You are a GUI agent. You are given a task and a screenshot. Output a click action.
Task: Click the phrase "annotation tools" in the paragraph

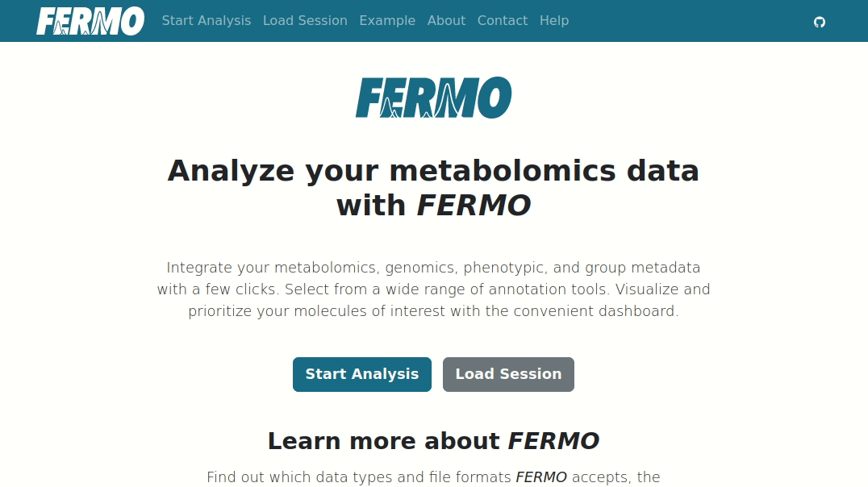[549, 289]
